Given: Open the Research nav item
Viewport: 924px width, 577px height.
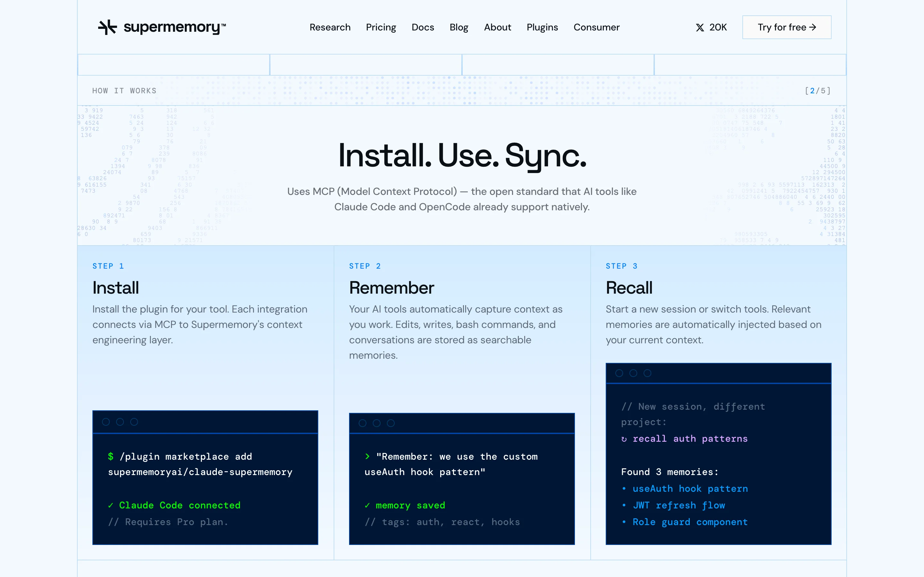Looking at the screenshot, I should 330,28.
